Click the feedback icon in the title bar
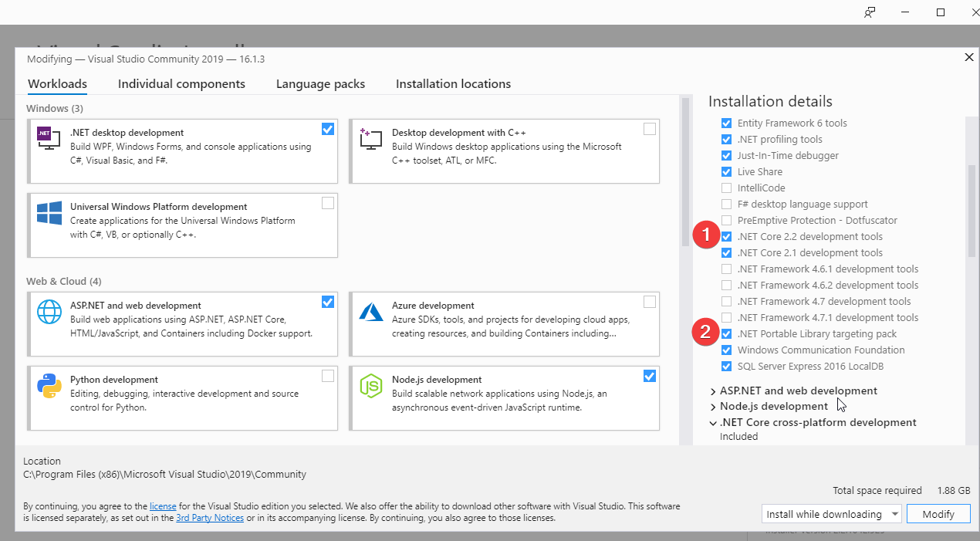The image size is (980, 541). coord(870,12)
